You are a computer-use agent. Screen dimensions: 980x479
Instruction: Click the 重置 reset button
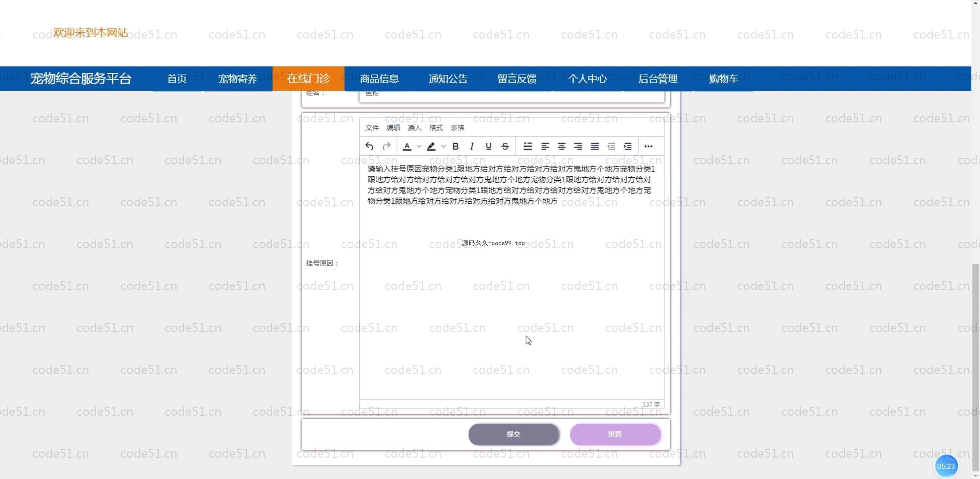pyautogui.click(x=615, y=434)
